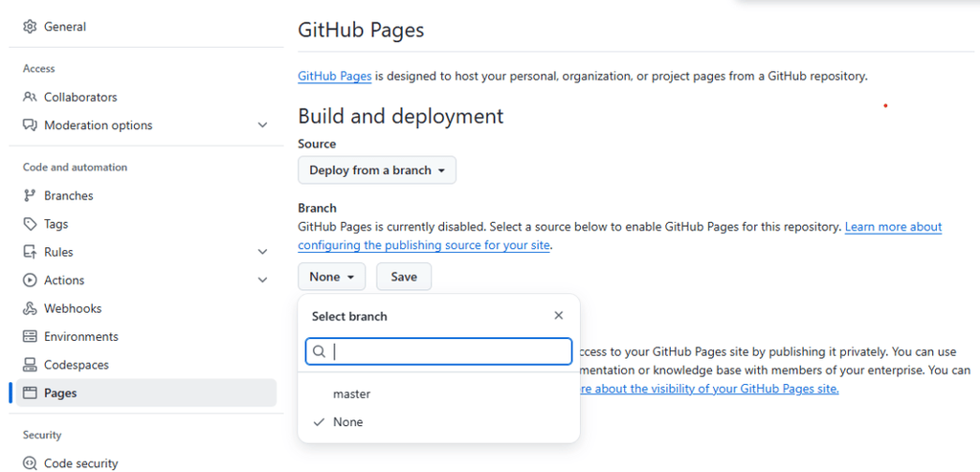Viewport: 980px width, 472px height.
Task: Choose the checked None option in the list
Action: [x=347, y=422]
